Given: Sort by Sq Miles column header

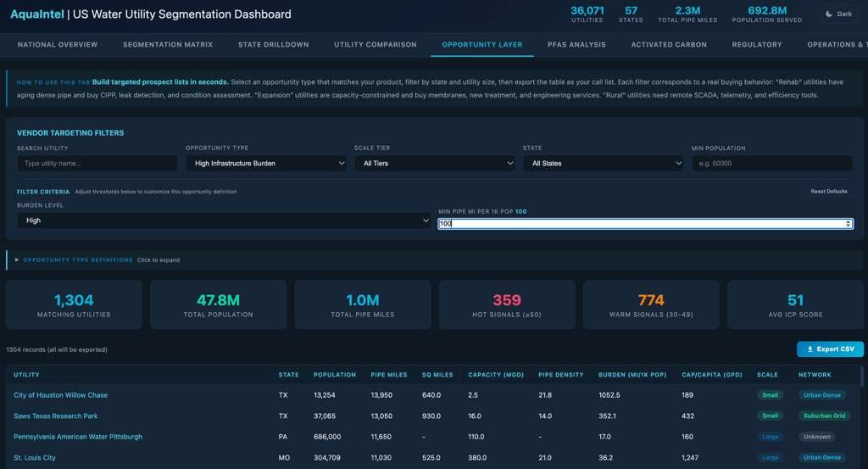Looking at the screenshot, I should [x=437, y=375].
